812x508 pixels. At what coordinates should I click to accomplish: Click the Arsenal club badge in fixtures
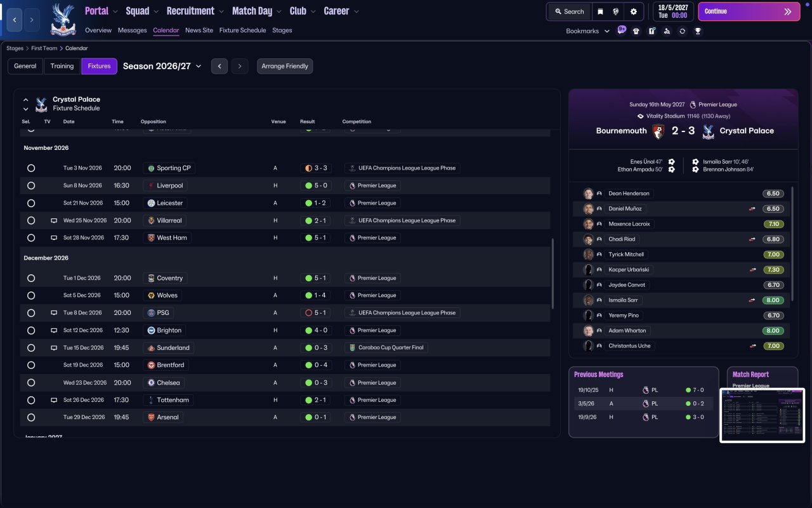151,417
